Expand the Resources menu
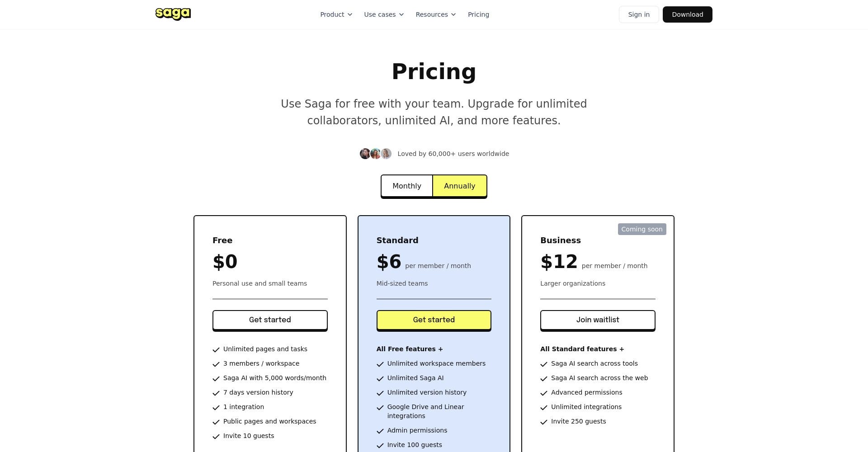Screen dimensions: 868x452 coord(436,14)
